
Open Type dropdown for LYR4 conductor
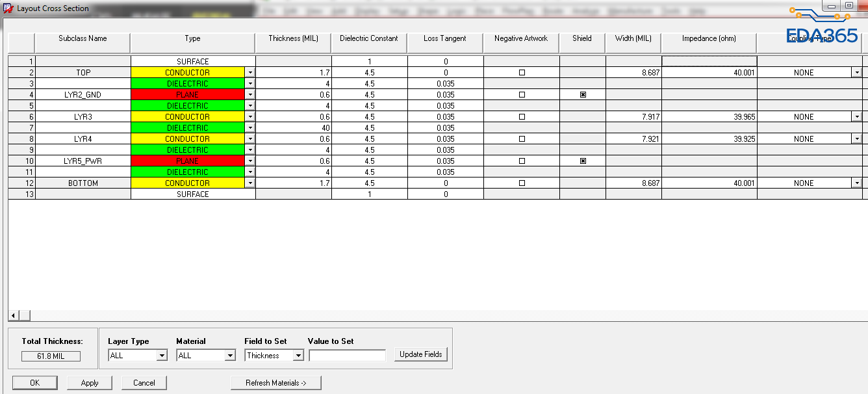pos(250,139)
